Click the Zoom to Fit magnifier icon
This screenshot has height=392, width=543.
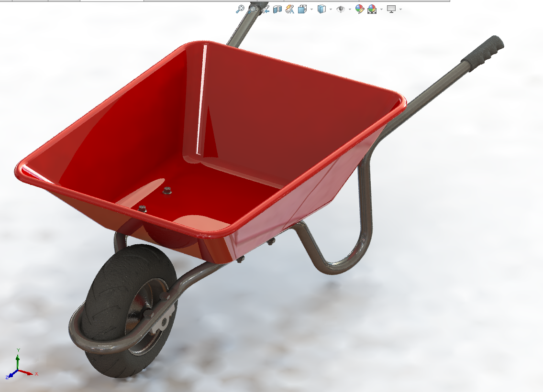pos(240,9)
